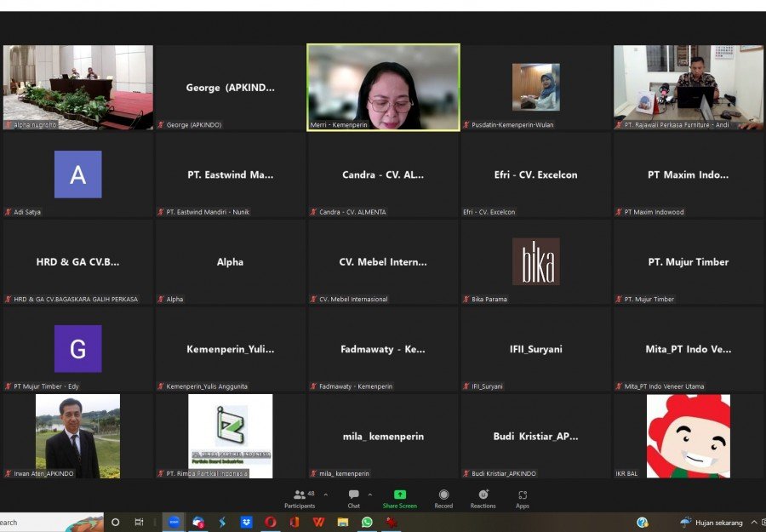The height and width of the screenshot is (532, 766).
Task: Click the Cortana circle on the taskbar
Action: 115,523
